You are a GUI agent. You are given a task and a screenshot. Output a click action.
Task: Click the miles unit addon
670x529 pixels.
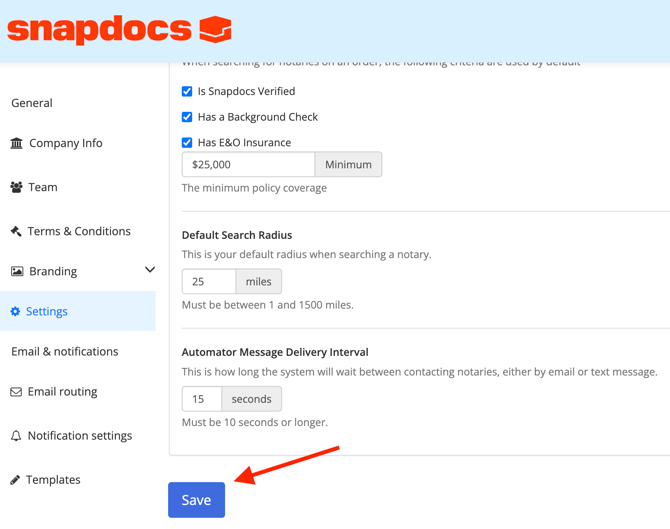[x=259, y=282]
